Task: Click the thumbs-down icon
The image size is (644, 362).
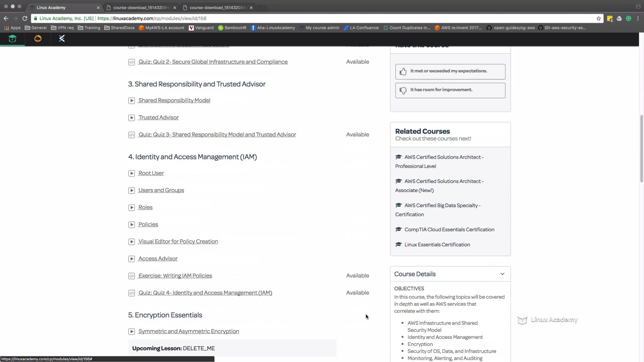Action: [x=403, y=90]
